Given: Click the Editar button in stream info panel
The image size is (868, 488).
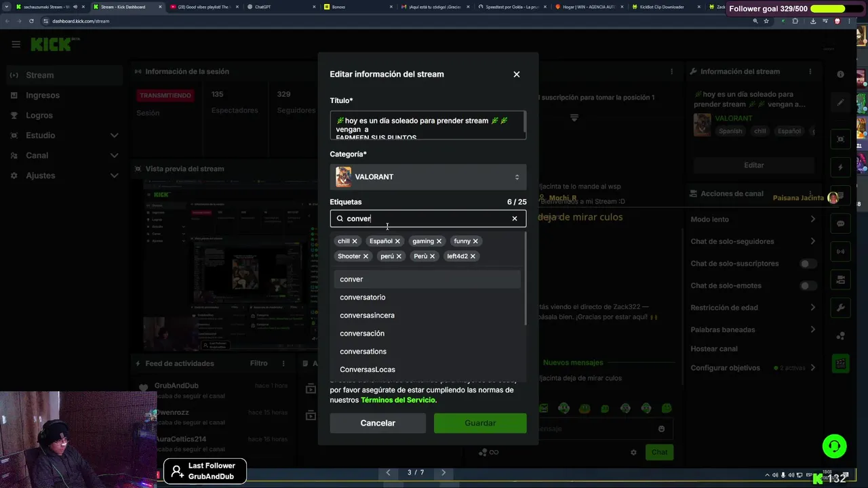Looking at the screenshot, I should 753,165.
